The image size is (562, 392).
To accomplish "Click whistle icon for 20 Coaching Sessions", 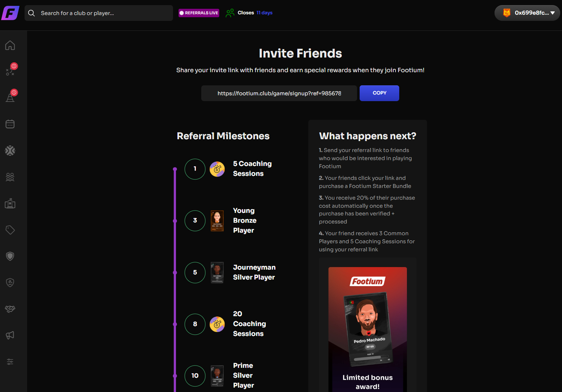I will point(217,324).
